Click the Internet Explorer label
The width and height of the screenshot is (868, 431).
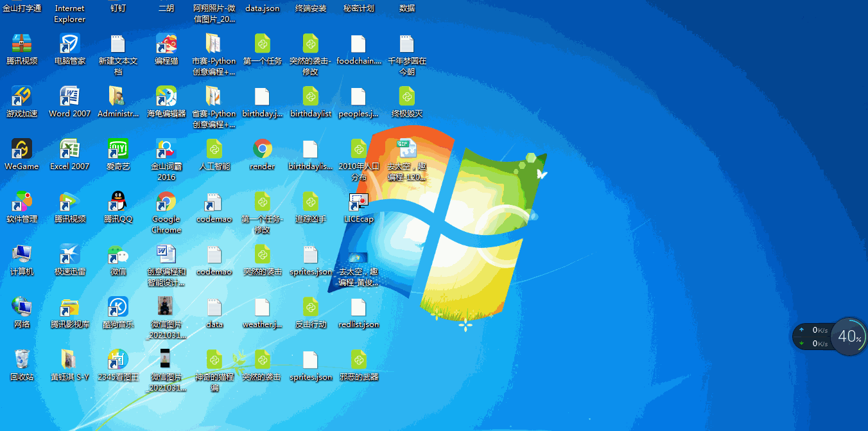coord(70,13)
